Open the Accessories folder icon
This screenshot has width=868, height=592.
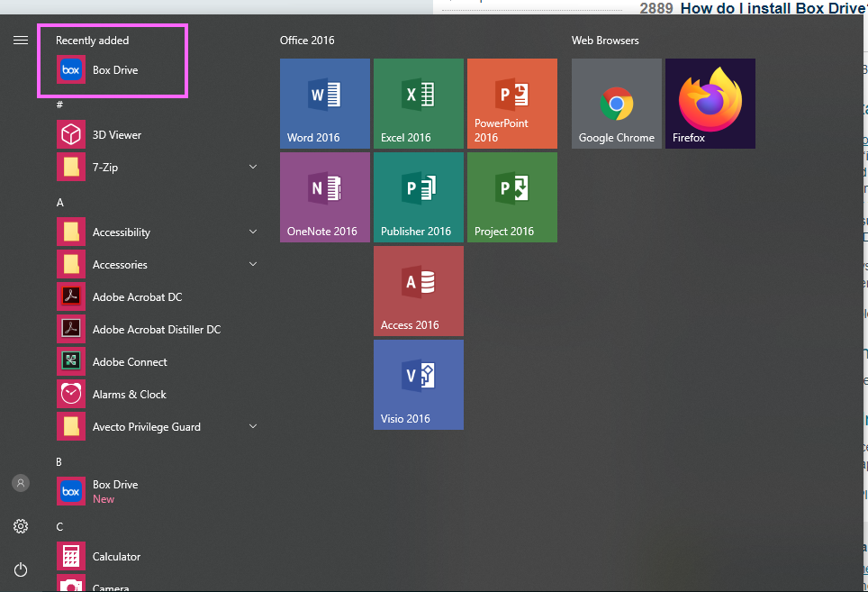point(71,264)
